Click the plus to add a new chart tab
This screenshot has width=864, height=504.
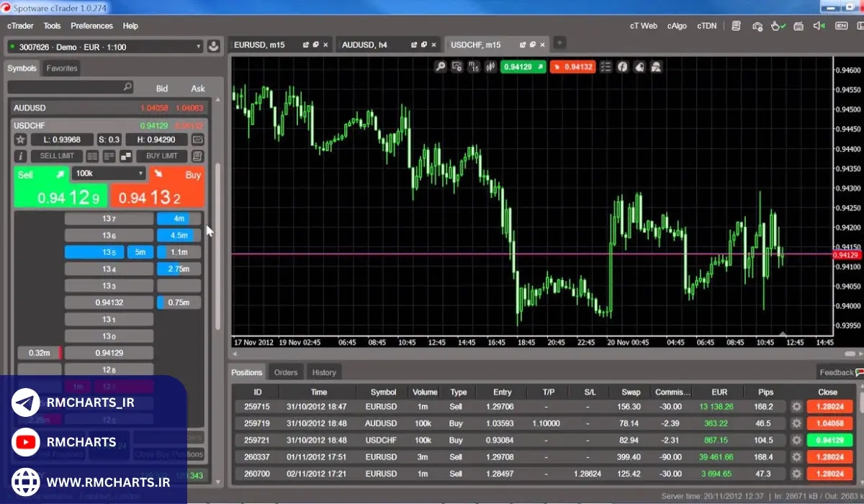pyautogui.click(x=559, y=44)
